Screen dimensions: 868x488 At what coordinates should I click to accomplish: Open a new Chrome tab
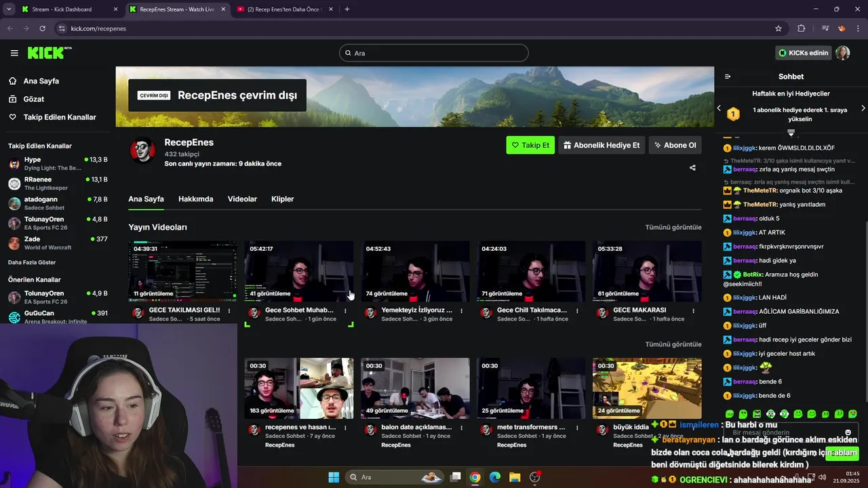(x=347, y=9)
